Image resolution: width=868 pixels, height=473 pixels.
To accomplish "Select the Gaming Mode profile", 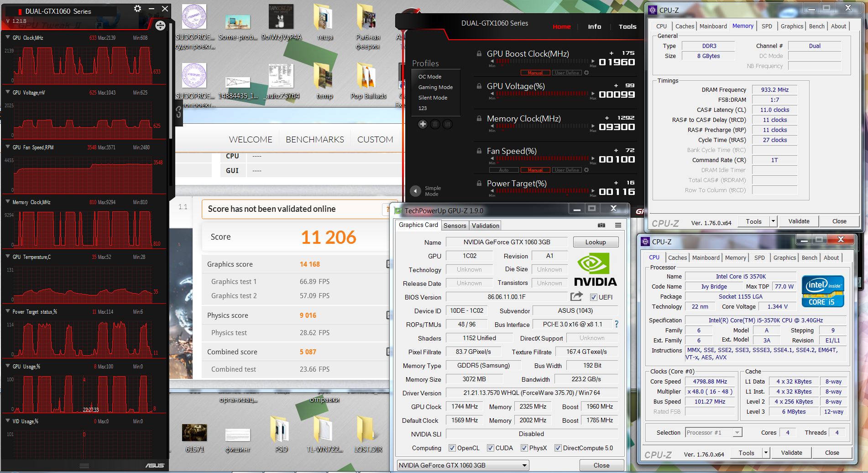I will [435, 87].
